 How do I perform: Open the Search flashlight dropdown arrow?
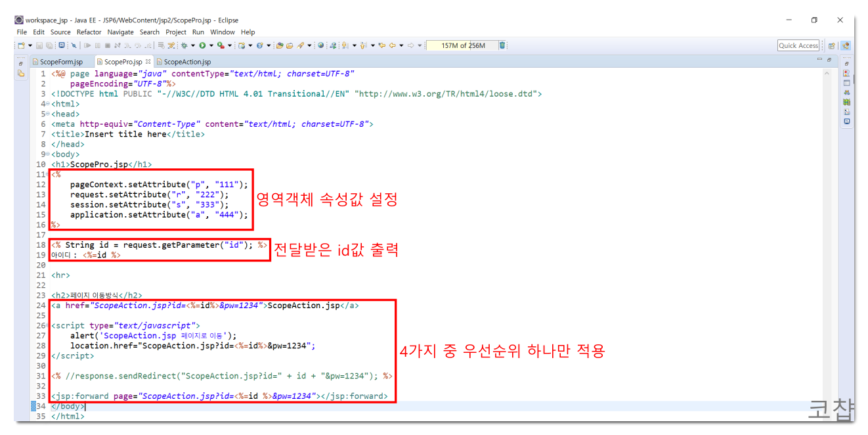pos(310,46)
